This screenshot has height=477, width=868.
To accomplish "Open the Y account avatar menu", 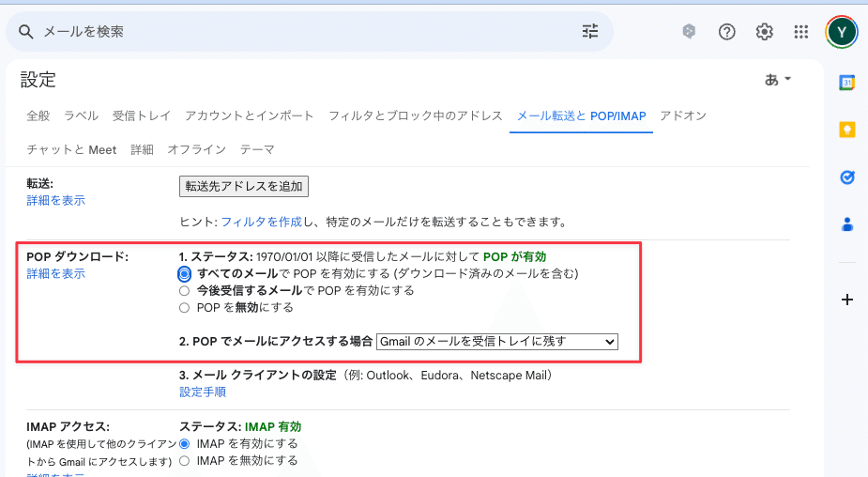I will [x=841, y=32].
